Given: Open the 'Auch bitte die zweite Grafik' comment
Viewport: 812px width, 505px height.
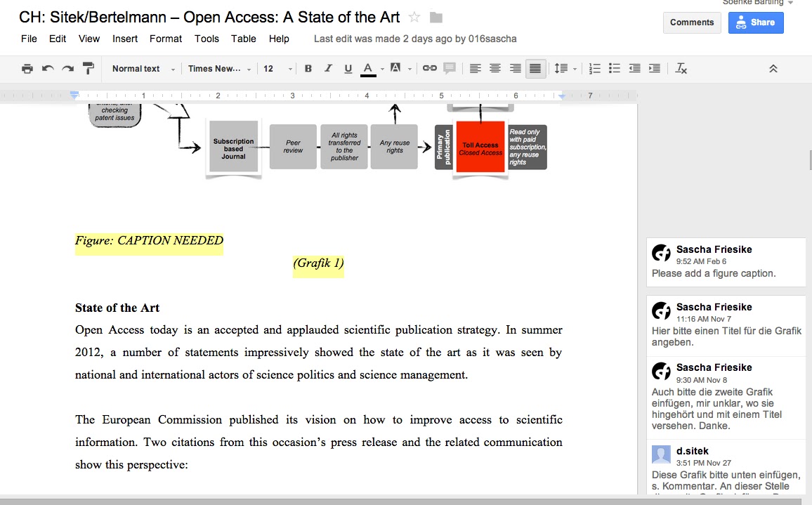Looking at the screenshot, I should 726,398.
